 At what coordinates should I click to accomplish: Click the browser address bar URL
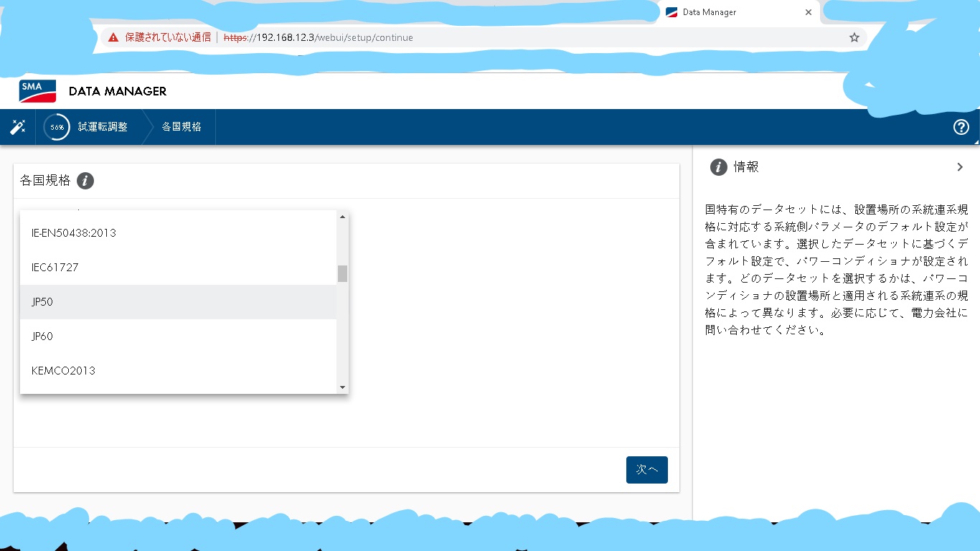[x=319, y=37]
